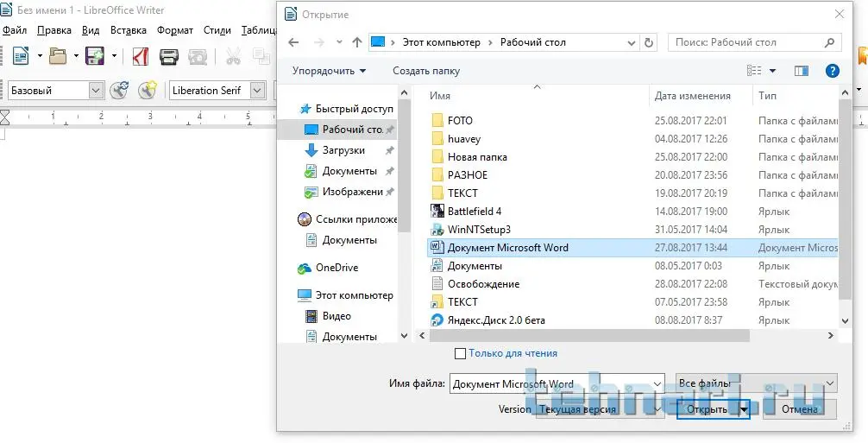Select the Новая папка folder
This screenshot has height=443, width=868.
point(477,156)
